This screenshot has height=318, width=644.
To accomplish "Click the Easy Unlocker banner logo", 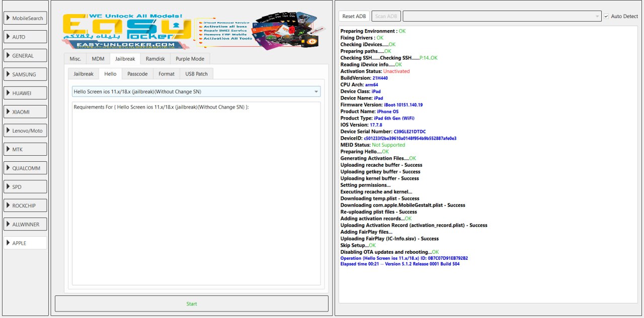I will click(x=191, y=32).
